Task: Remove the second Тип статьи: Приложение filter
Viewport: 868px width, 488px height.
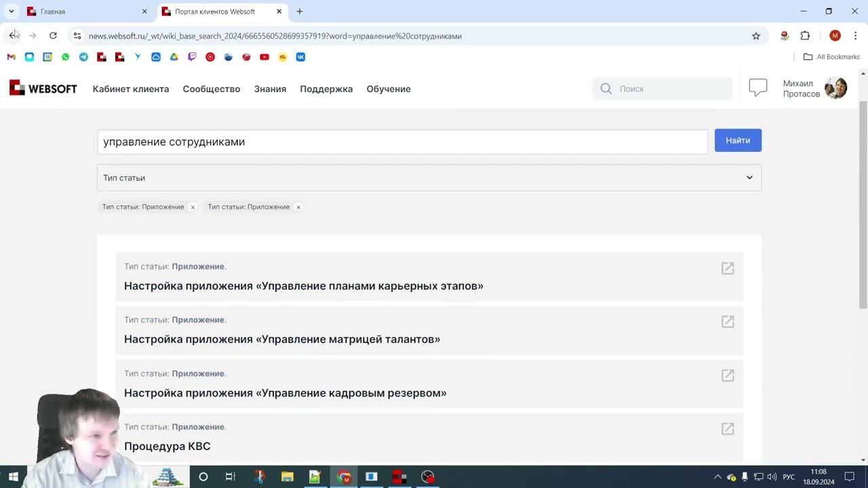Action: click(x=298, y=207)
